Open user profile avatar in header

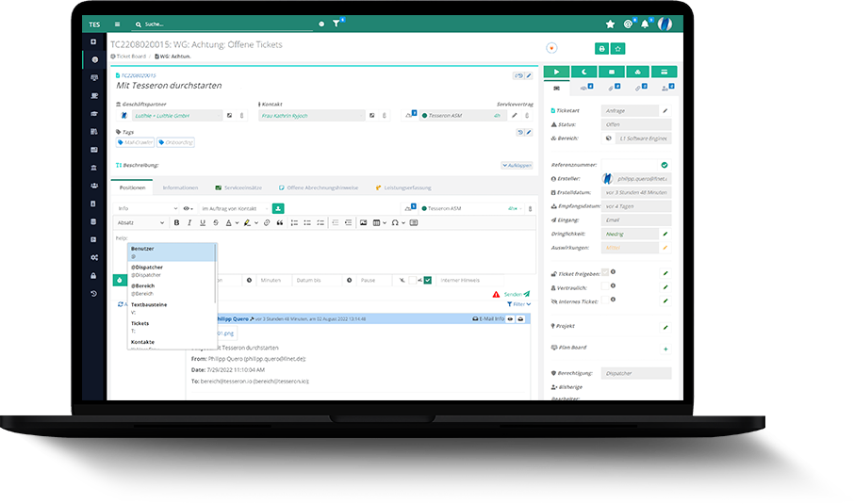[665, 24]
